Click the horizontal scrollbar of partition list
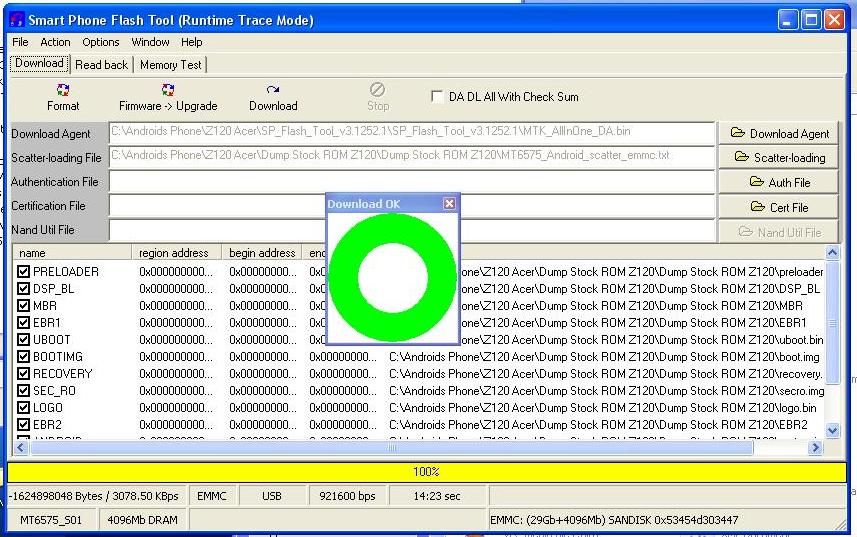This screenshot has width=857, height=537. tap(400, 449)
